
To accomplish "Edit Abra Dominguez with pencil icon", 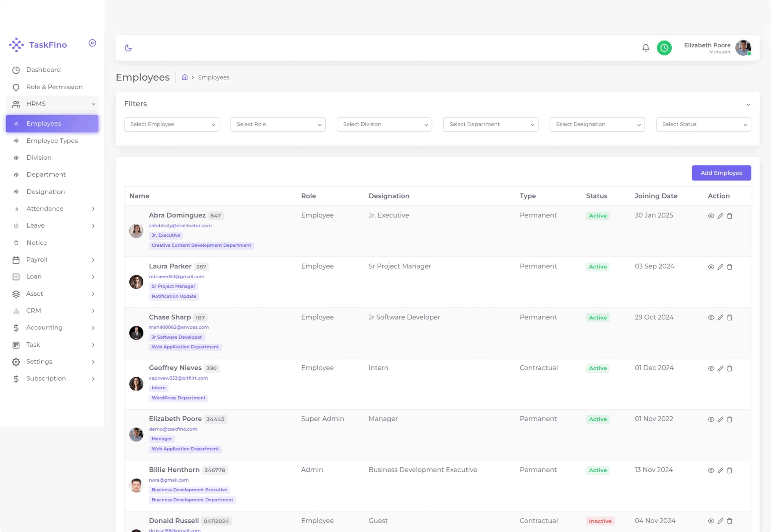I will pos(720,216).
